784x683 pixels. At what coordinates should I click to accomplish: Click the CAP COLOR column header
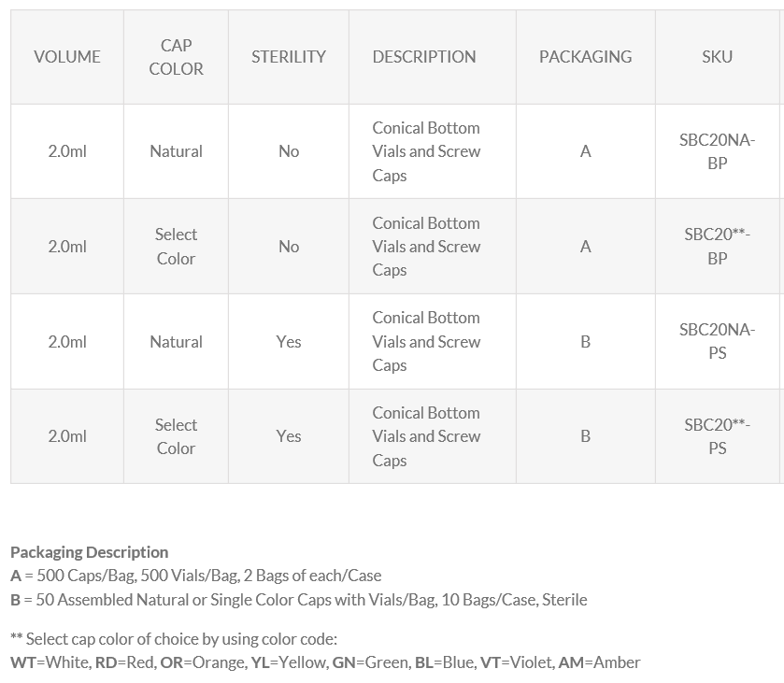176,57
